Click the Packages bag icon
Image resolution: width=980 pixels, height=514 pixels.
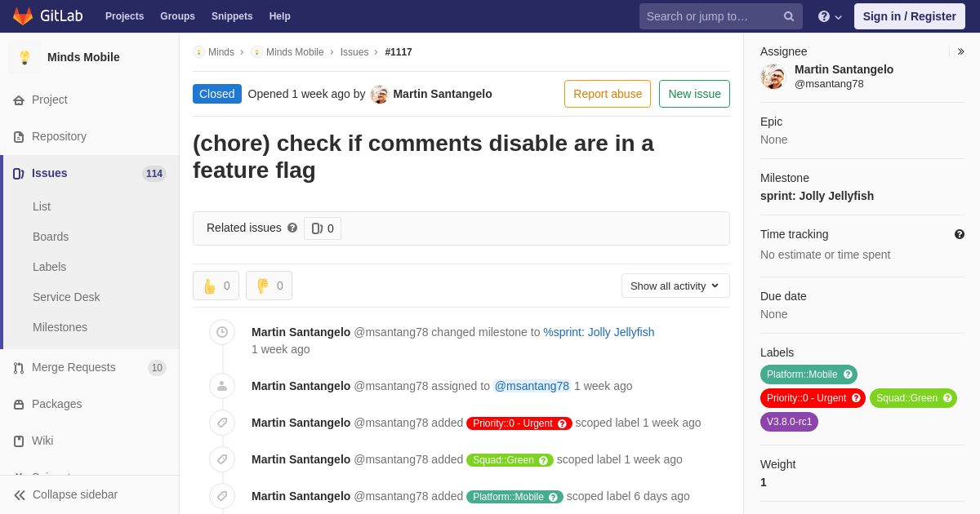coord(19,405)
